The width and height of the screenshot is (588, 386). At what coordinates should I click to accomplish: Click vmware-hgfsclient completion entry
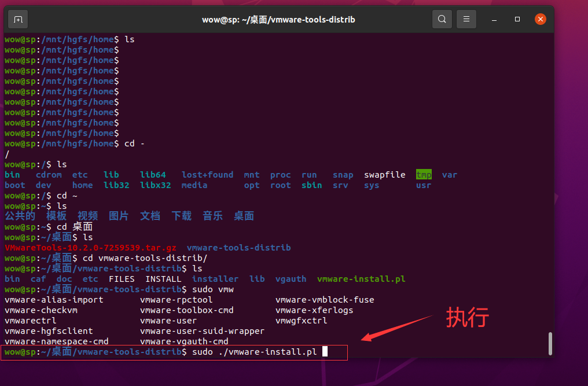49,331
